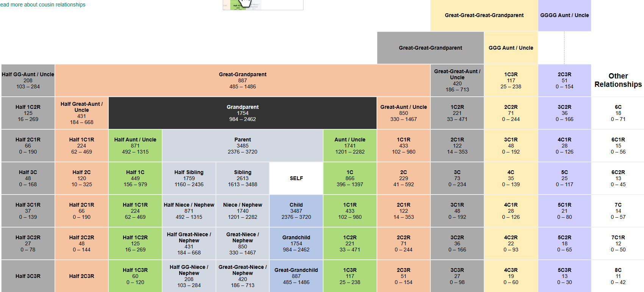Select the Sibling cell showing 2613
Screen dimensions: 644x292
(x=242, y=178)
